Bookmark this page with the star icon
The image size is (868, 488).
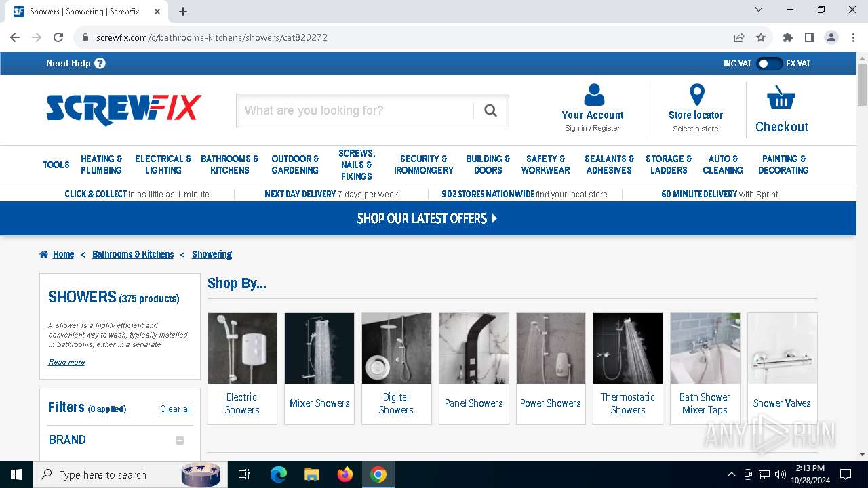point(761,37)
